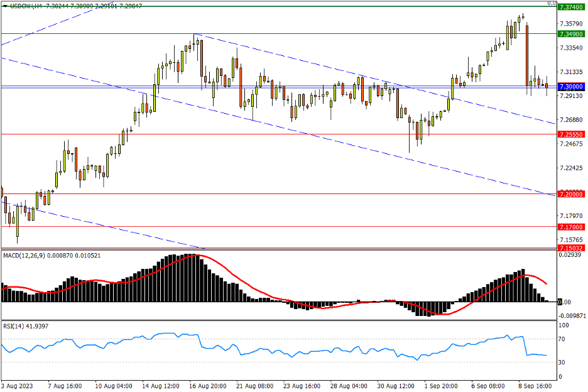Click the triangle icon beside USDCNH,H4
Viewport: 588px width, 392px height.
point(4,5)
